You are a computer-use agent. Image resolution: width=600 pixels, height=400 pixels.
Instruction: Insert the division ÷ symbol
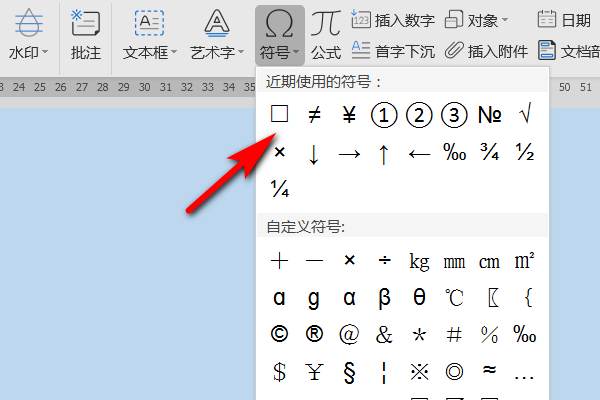[385, 261]
